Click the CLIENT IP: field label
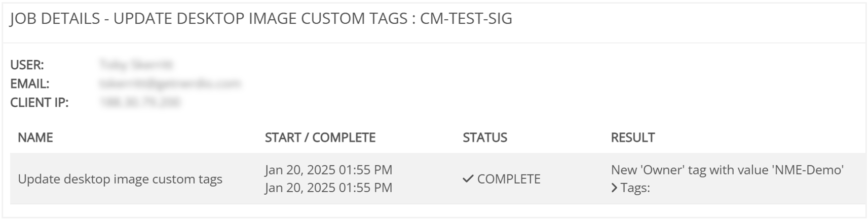The width and height of the screenshot is (868, 221). pyautogui.click(x=39, y=102)
